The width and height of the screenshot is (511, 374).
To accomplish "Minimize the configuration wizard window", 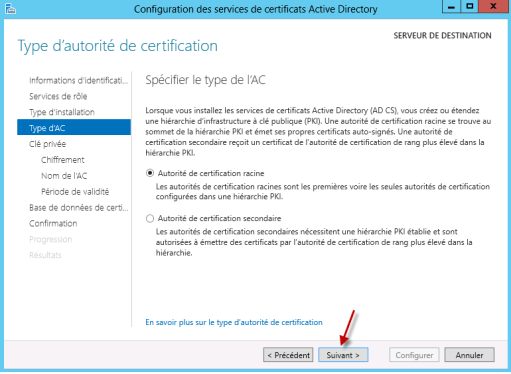I will coord(451,7).
